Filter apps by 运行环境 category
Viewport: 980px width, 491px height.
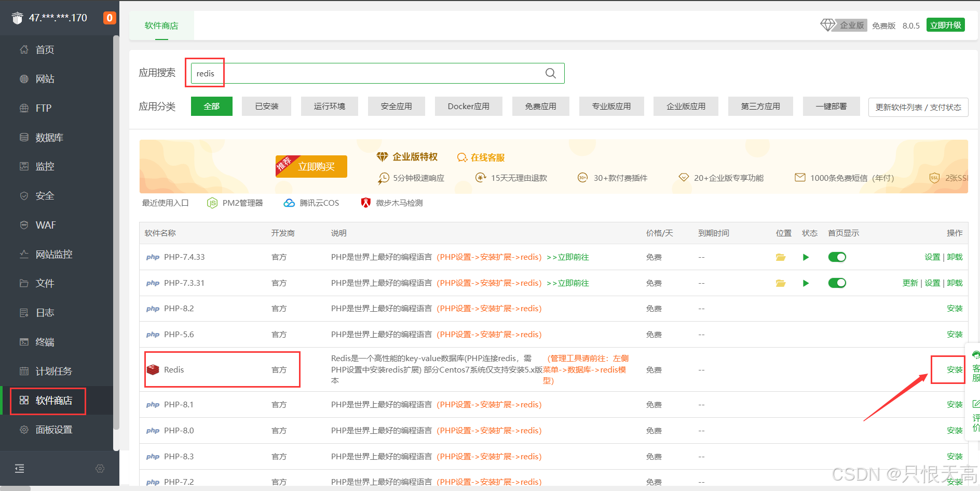tap(330, 106)
